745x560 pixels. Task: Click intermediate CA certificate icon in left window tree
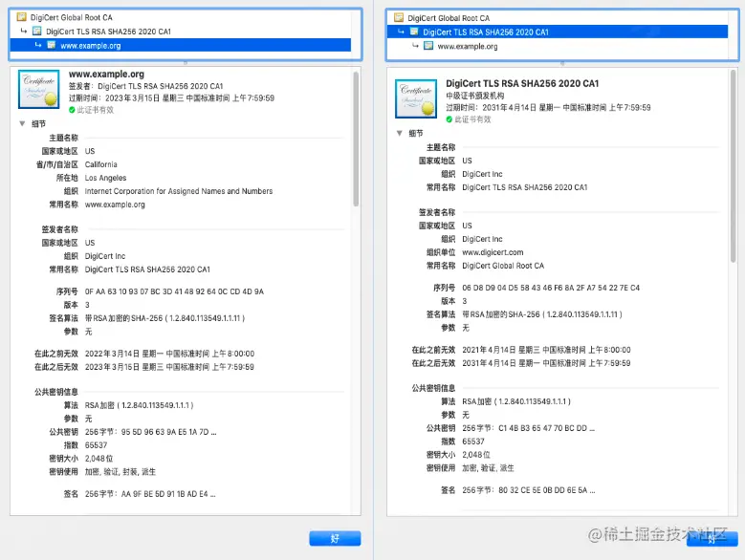click(x=37, y=32)
